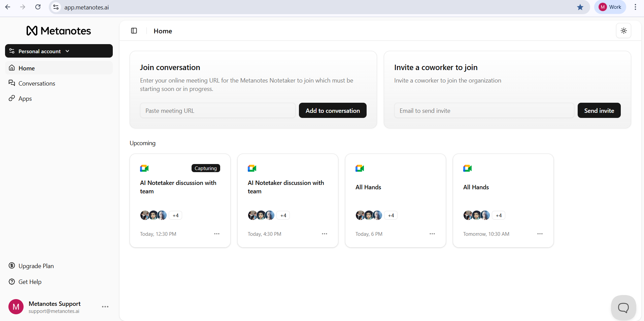View attendee avatars on Today 6 PM meeting
Viewport: 644px width, 321px height.
(x=369, y=215)
